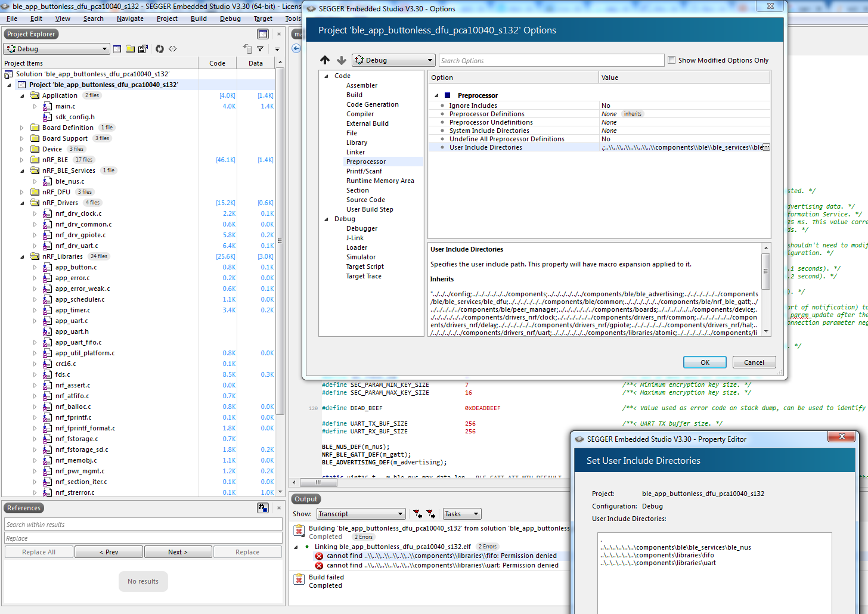The image size is (868, 614).
Task: Expand the nRF_DFU folder
Action: pyautogui.click(x=22, y=192)
